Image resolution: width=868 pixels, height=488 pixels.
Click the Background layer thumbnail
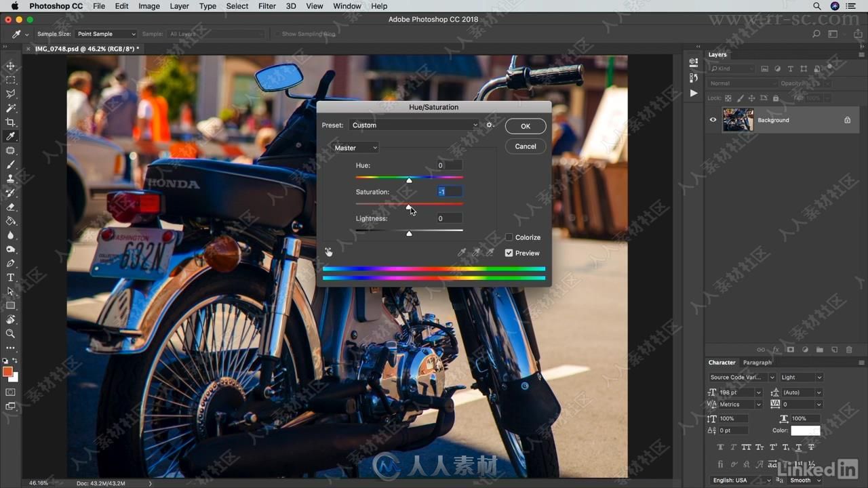click(738, 120)
